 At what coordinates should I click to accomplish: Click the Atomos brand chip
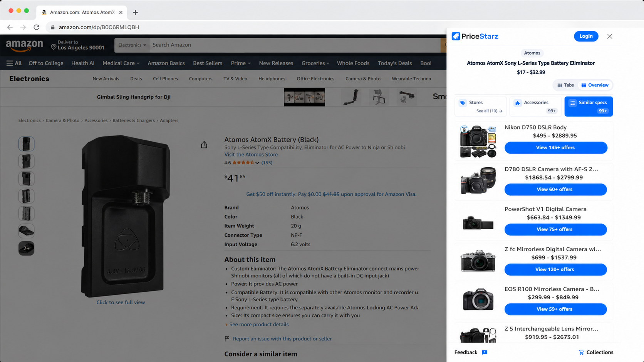532,53
